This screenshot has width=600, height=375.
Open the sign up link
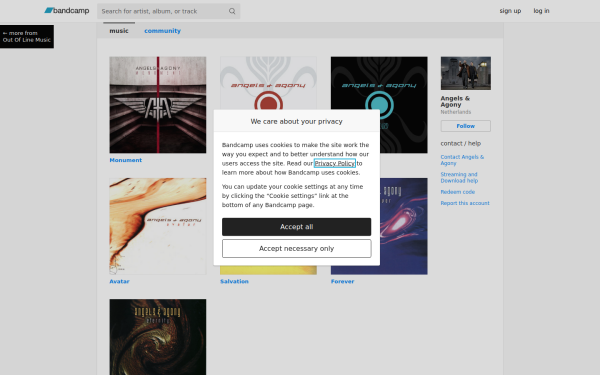[x=510, y=11]
